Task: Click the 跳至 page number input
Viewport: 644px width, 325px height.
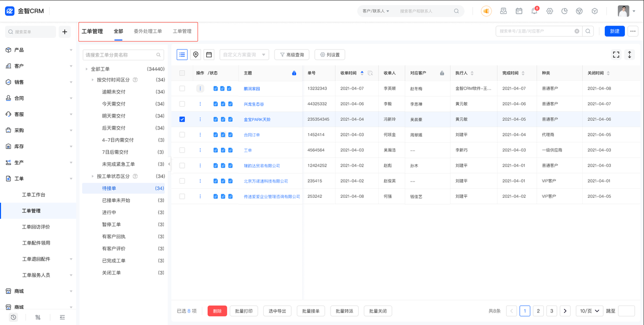Action: (x=626, y=311)
